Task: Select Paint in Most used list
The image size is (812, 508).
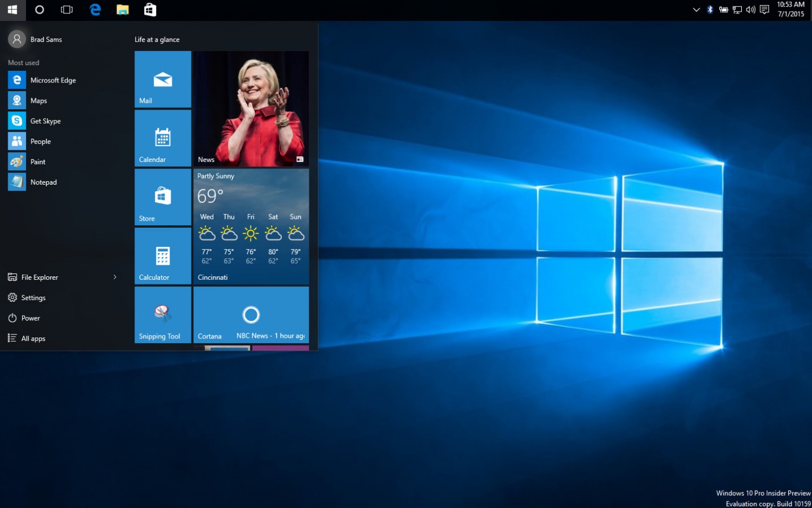Action: coord(38,161)
